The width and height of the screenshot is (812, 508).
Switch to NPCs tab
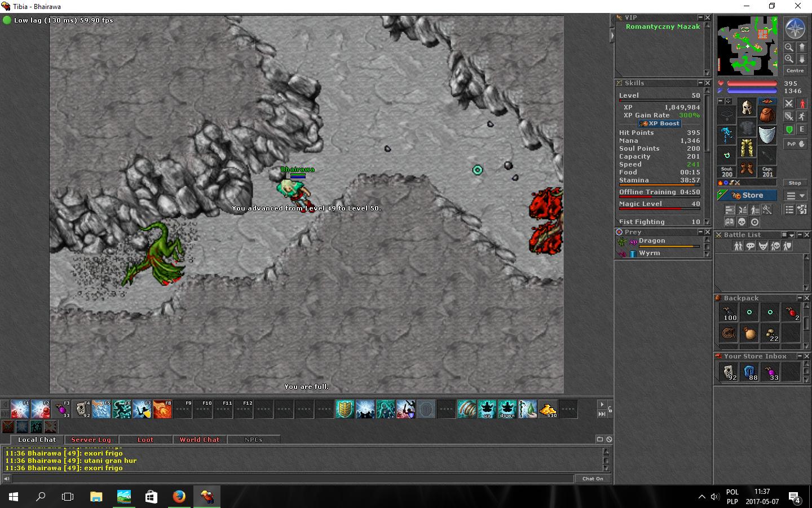tap(254, 440)
